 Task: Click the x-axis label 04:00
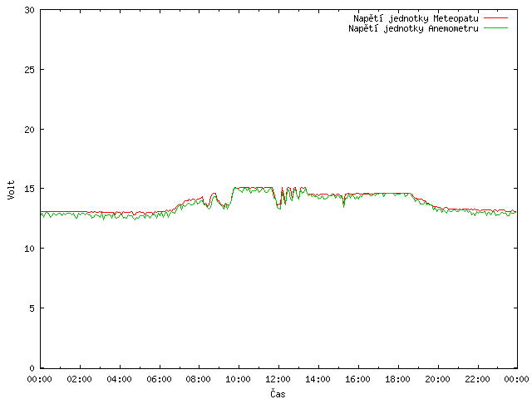pyautogui.click(x=119, y=379)
